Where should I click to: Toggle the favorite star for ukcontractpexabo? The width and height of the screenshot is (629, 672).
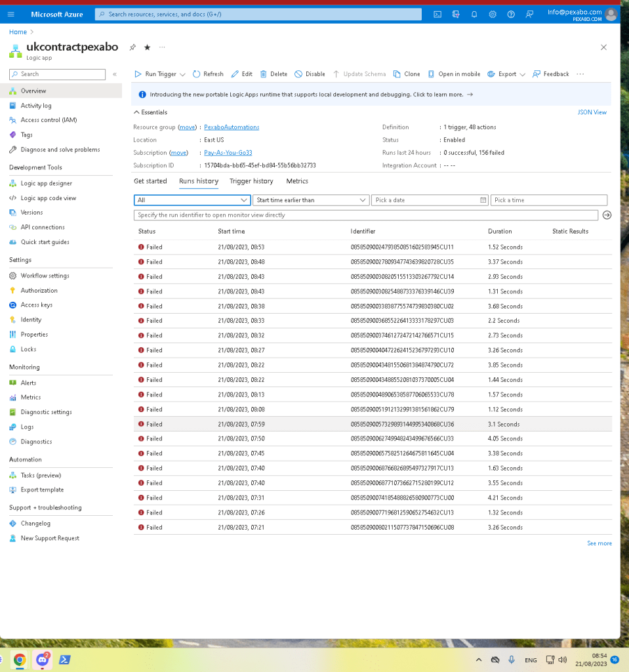[x=147, y=47]
